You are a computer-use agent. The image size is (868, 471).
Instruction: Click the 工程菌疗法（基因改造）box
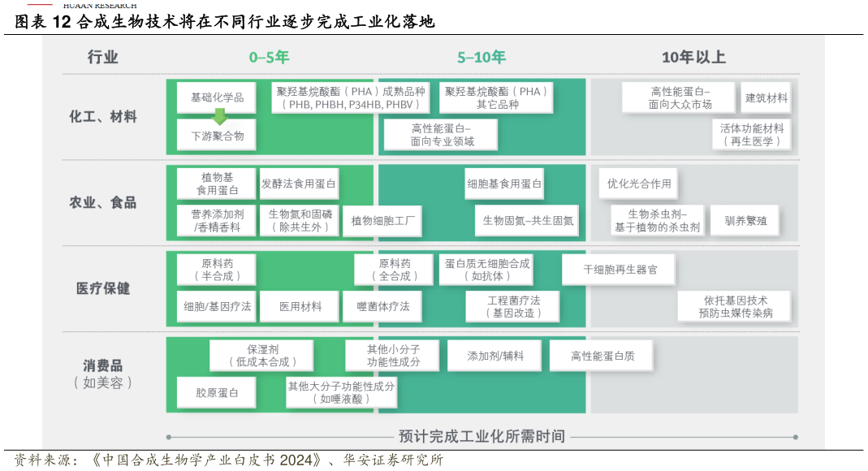512,307
